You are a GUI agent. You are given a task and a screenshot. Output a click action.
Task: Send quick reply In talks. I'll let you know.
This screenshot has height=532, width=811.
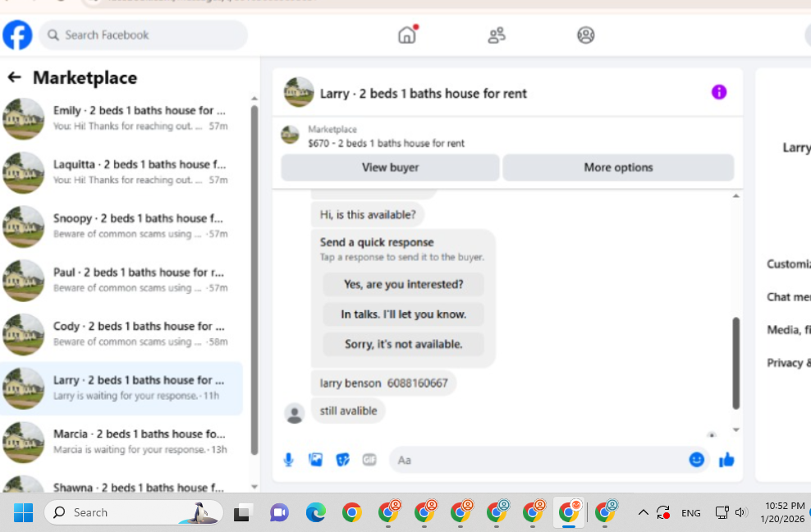[x=403, y=314]
